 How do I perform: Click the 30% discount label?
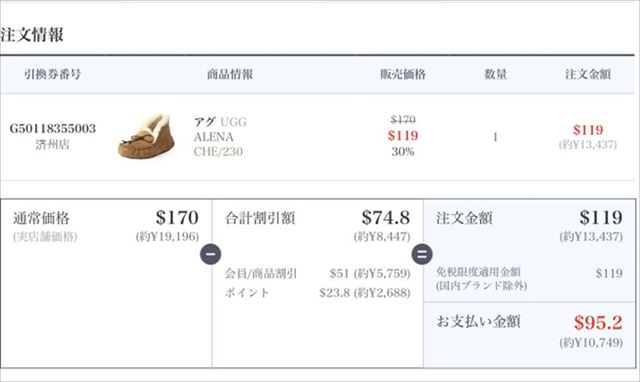pyautogui.click(x=403, y=152)
